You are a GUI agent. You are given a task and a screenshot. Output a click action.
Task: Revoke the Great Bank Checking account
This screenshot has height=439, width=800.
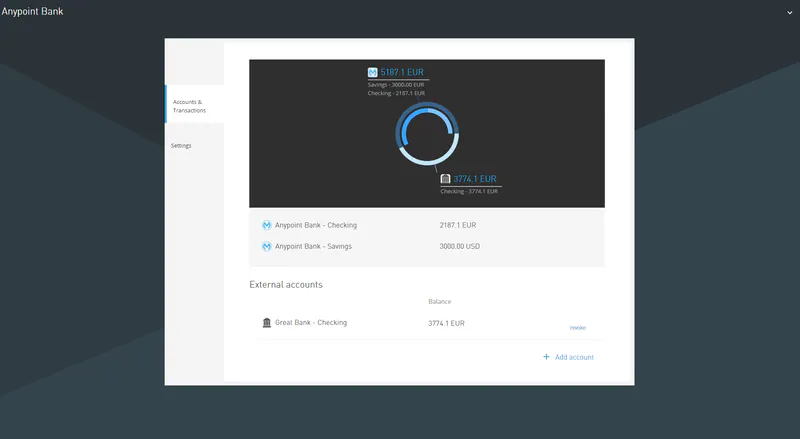577,328
